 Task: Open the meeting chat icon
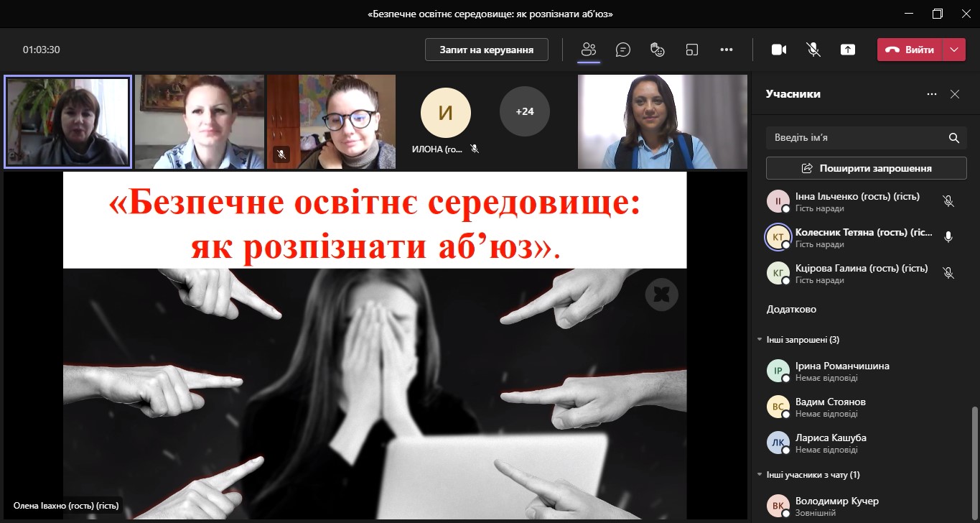click(x=623, y=50)
